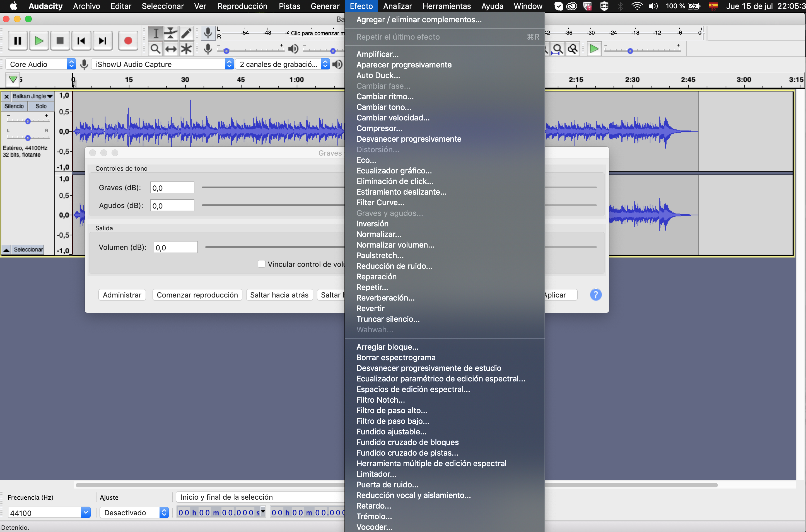Click the Zoom toggle icon
This screenshot has height=532, width=806.
click(x=573, y=49)
